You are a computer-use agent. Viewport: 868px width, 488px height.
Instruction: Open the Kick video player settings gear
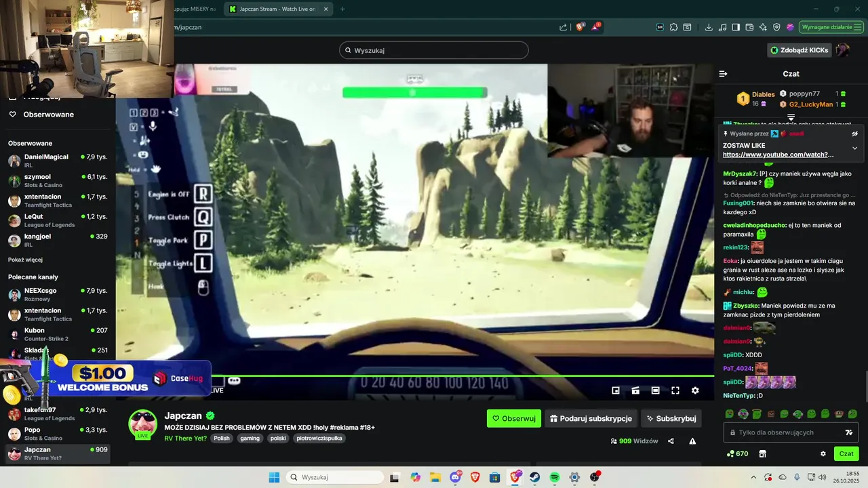pos(695,390)
